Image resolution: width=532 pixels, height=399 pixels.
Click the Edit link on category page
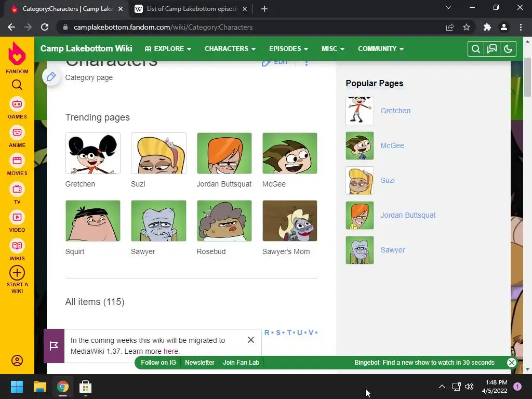[275, 62]
